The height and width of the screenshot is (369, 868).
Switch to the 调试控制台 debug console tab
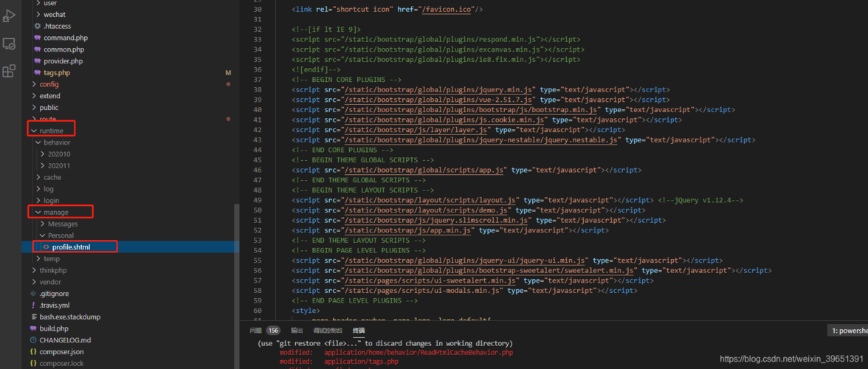tap(328, 331)
